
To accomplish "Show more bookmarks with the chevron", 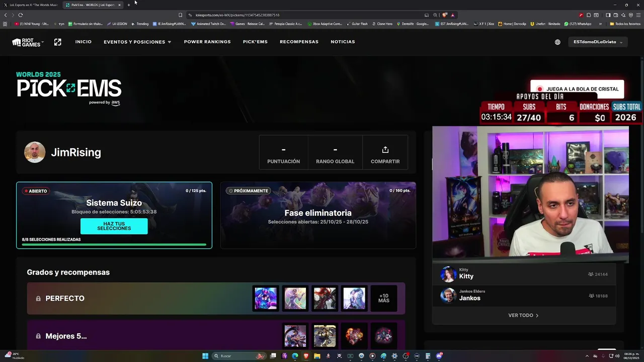I will click(600, 24).
